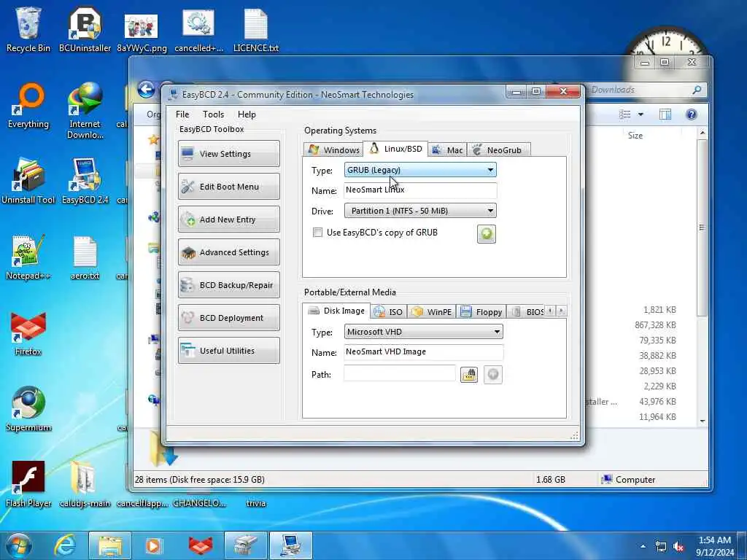The width and height of the screenshot is (747, 560).
Task: Open BCD Deployment section
Action: (x=228, y=318)
